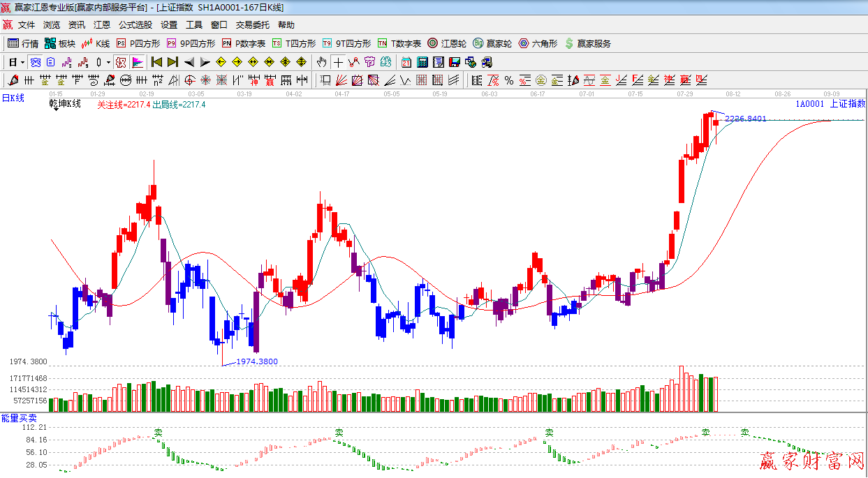Click the black right arrow play icon

pyautogui.click(x=205, y=62)
